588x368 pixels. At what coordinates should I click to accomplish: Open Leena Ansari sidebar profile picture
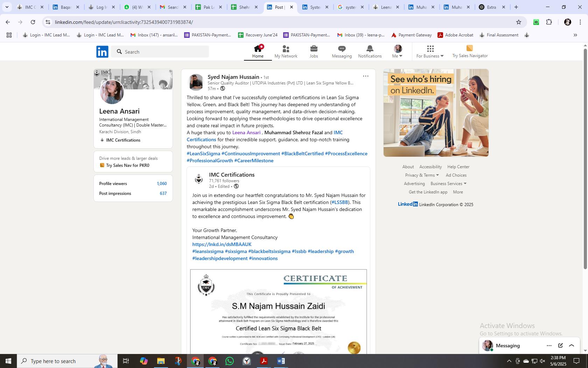(x=112, y=92)
